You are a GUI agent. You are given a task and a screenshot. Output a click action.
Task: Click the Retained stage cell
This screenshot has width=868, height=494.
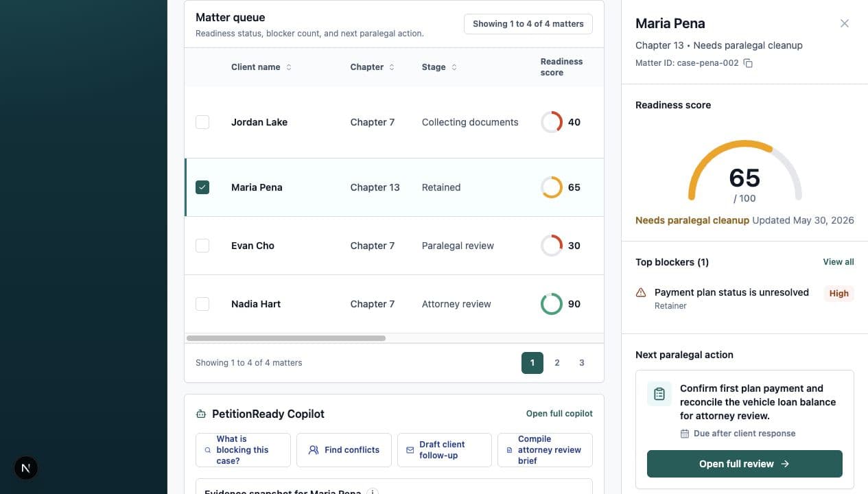tap(441, 187)
